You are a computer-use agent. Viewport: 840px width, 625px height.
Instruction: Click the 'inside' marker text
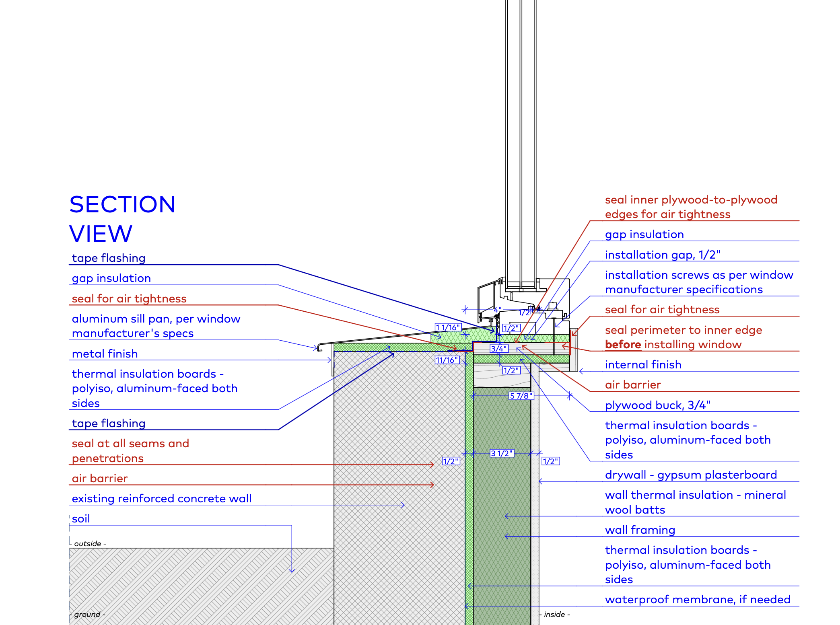click(554, 615)
